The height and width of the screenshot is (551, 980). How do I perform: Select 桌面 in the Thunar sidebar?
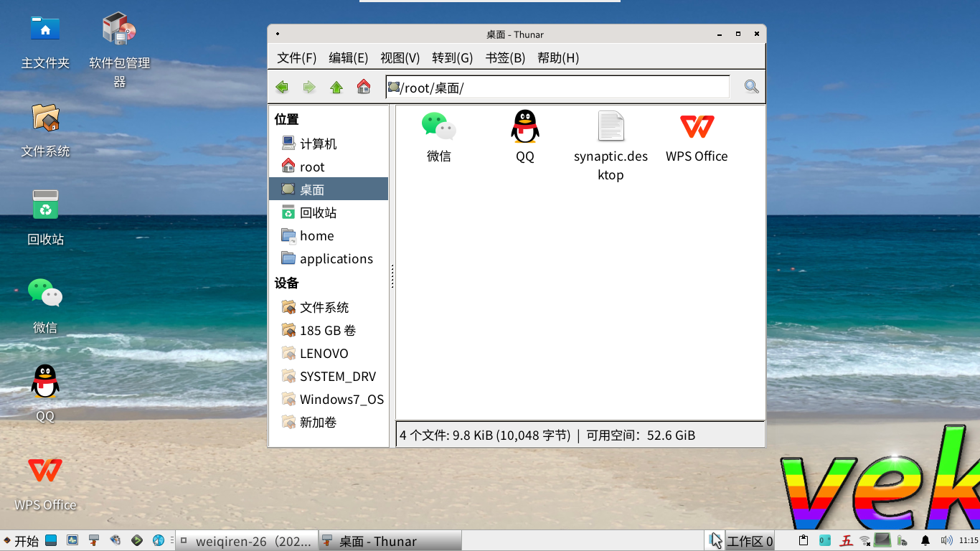coord(329,189)
